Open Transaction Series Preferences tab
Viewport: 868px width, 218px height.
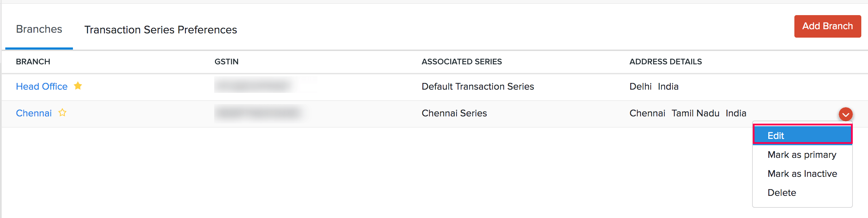[161, 30]
